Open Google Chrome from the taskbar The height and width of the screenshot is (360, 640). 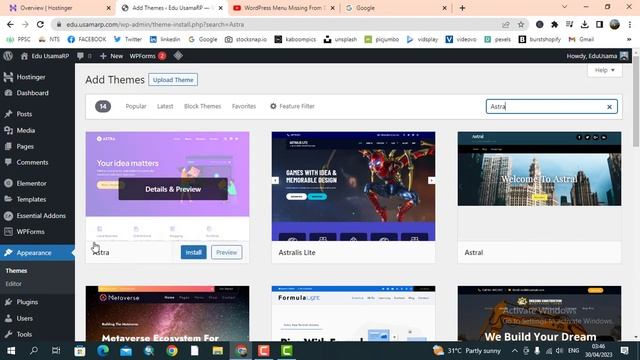172,351
